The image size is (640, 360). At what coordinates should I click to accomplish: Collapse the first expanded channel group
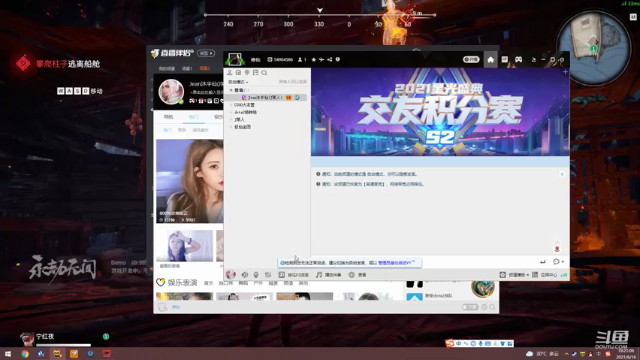pos(231,90)
